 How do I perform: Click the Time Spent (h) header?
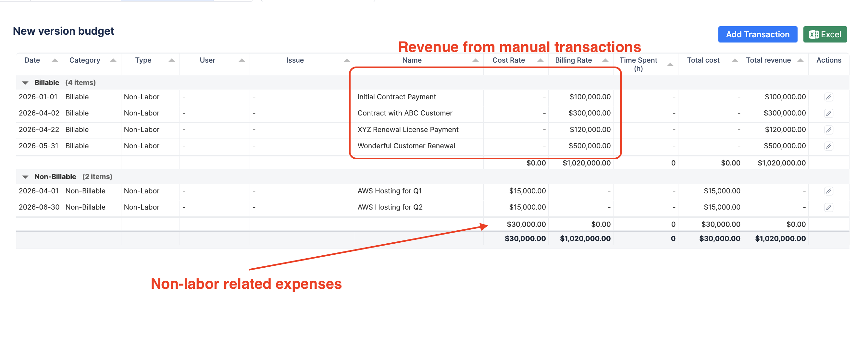638,64
